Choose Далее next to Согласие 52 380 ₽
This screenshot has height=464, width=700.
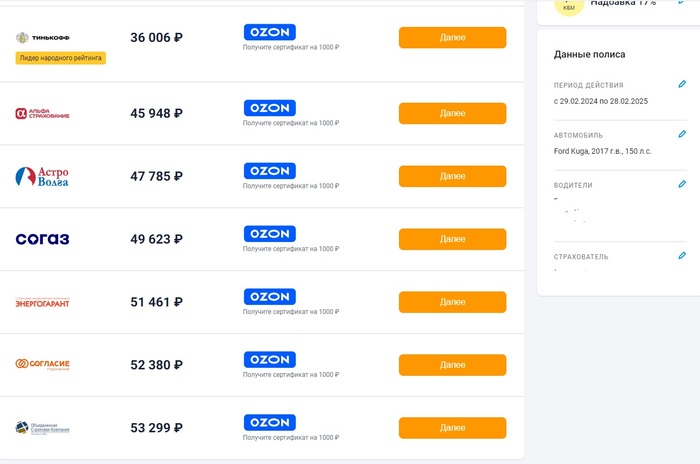[x=452, y=365]
